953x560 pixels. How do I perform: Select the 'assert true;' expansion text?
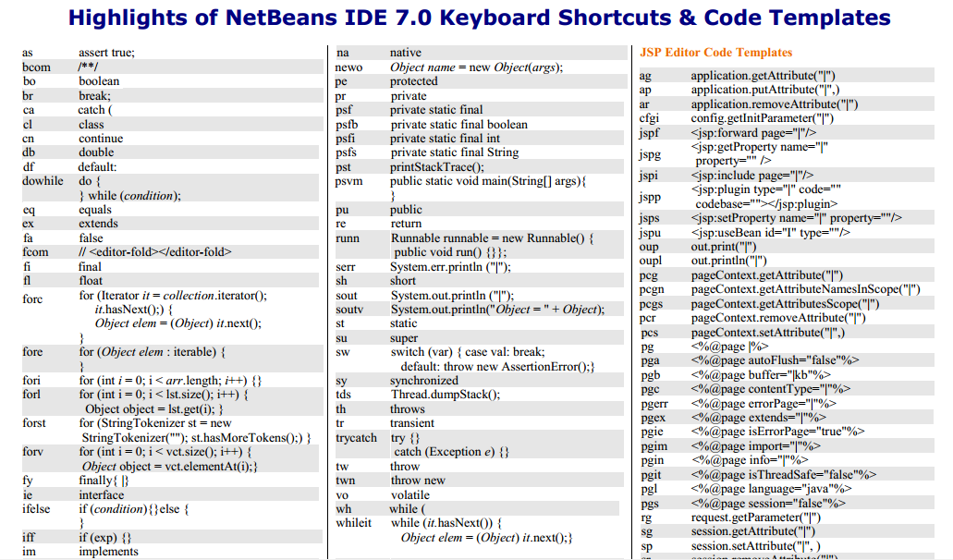106,53
